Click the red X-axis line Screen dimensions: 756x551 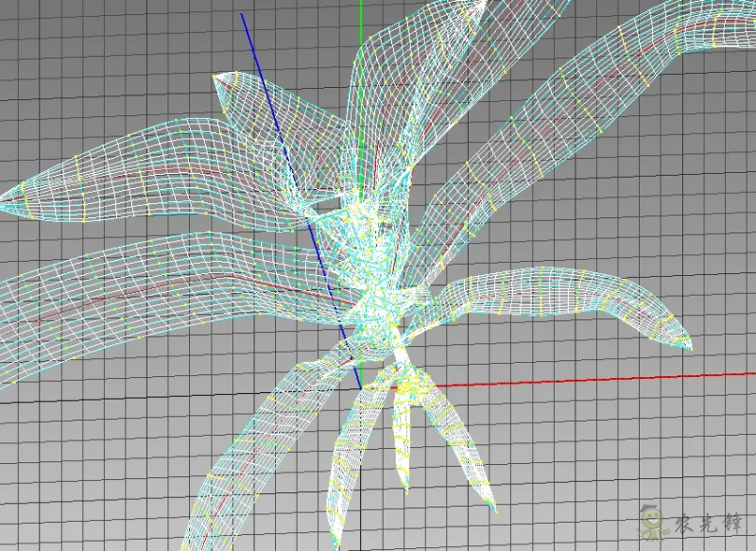pyautogui.click(x=586, y=379)
